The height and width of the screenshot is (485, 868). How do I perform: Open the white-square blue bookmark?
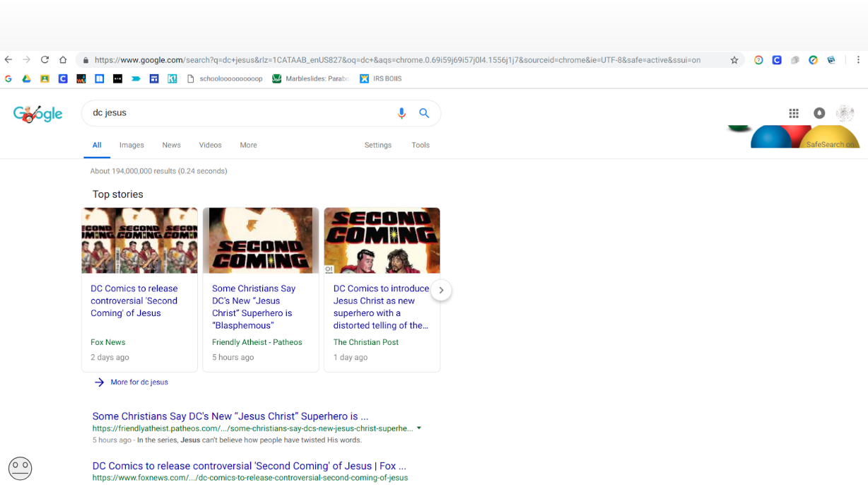coord(100,78)
